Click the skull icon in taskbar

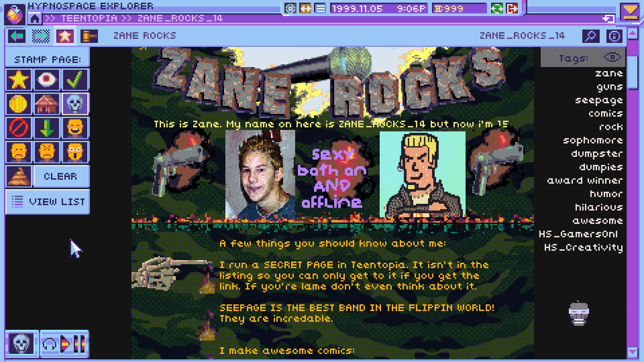[x=20, y=344]
